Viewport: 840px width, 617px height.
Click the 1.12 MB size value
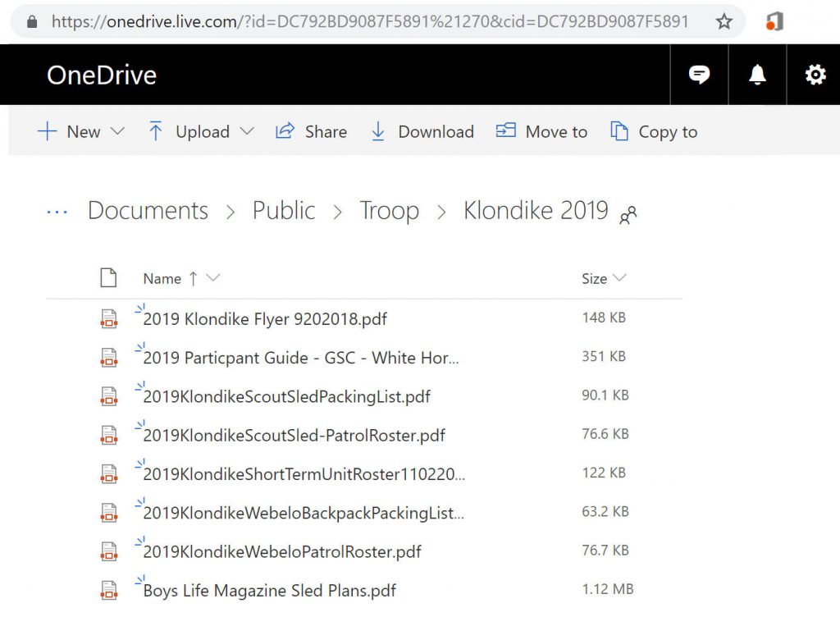pos(608,589)
